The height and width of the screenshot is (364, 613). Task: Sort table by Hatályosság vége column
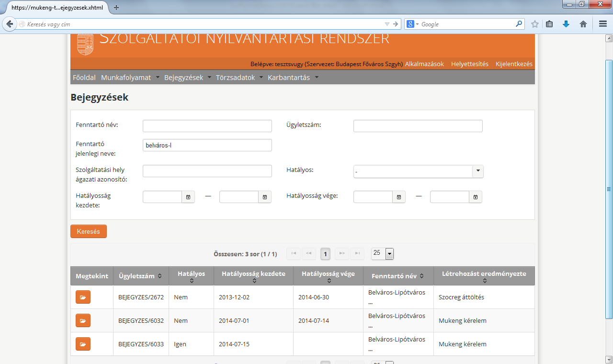point(329,281)
